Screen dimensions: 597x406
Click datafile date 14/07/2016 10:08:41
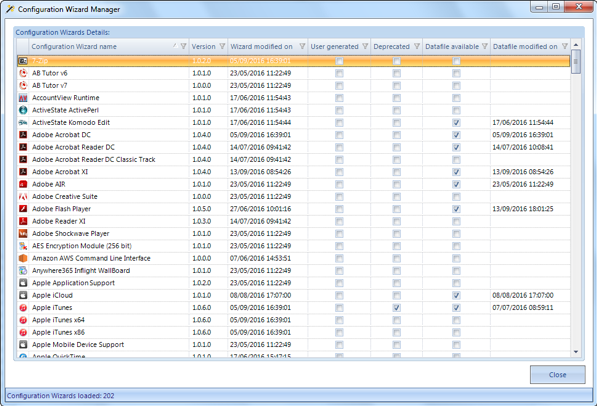coord(523,147)
